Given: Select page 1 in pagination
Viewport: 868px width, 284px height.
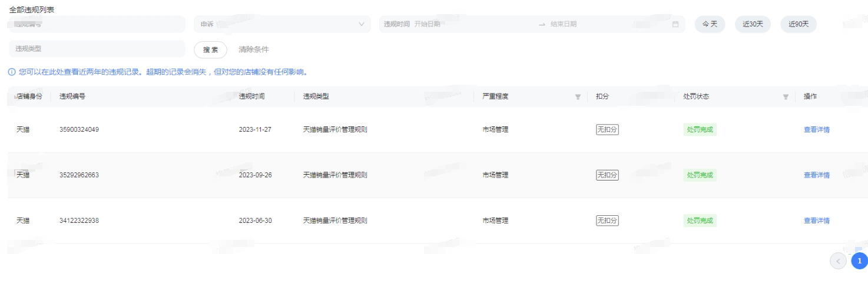Looking at the screenshot, I should pos(859,260).
